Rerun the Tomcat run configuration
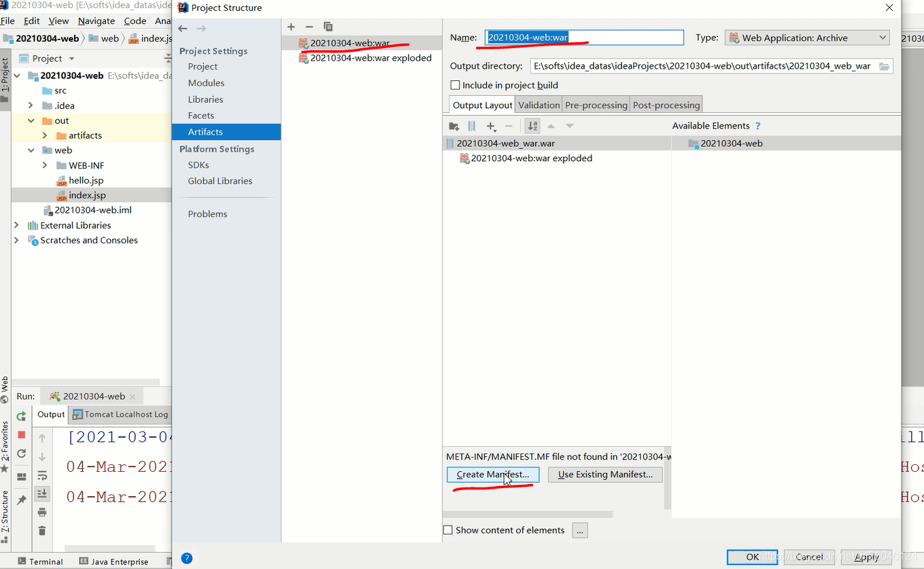The image size is (924, 569). 22,416
